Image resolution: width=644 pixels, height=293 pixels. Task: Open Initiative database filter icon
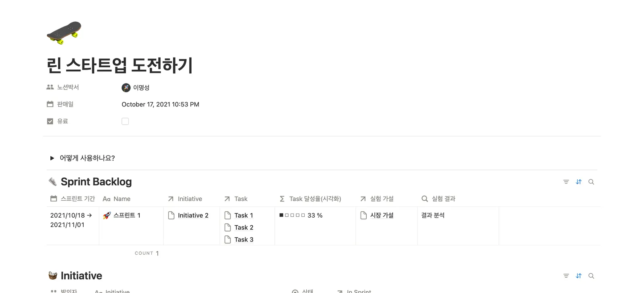566,276
